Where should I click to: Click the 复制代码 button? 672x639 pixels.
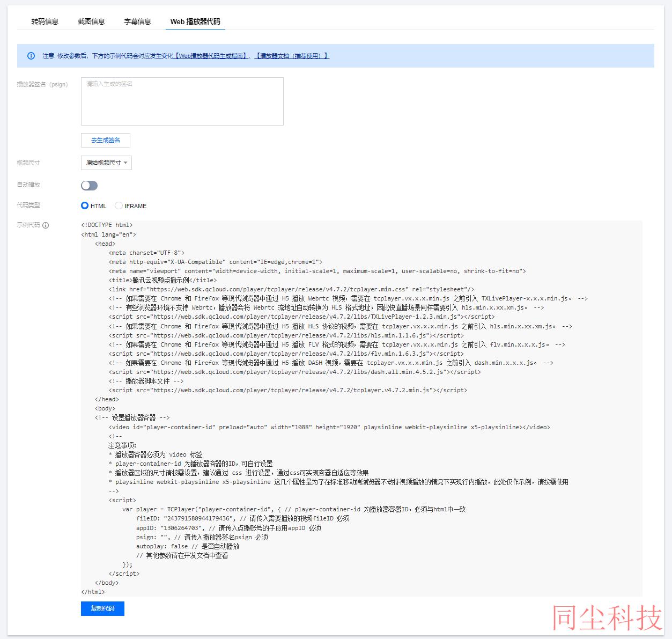[x=102, y=608]
